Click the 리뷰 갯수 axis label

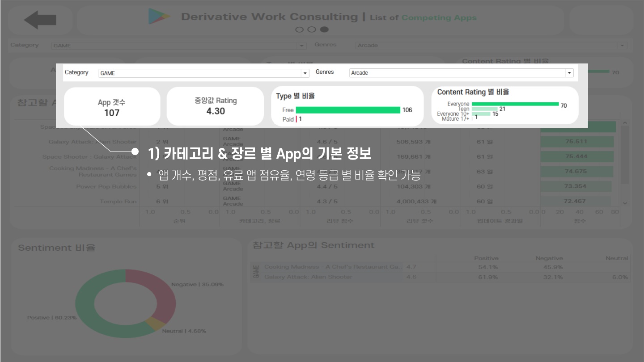point(420,221)
